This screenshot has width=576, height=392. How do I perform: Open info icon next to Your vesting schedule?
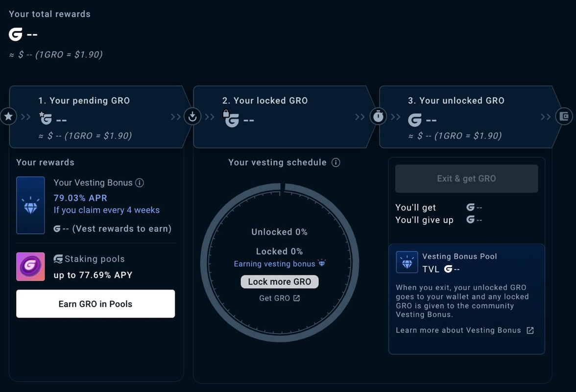pyautogui.click(x=336, y=162)
